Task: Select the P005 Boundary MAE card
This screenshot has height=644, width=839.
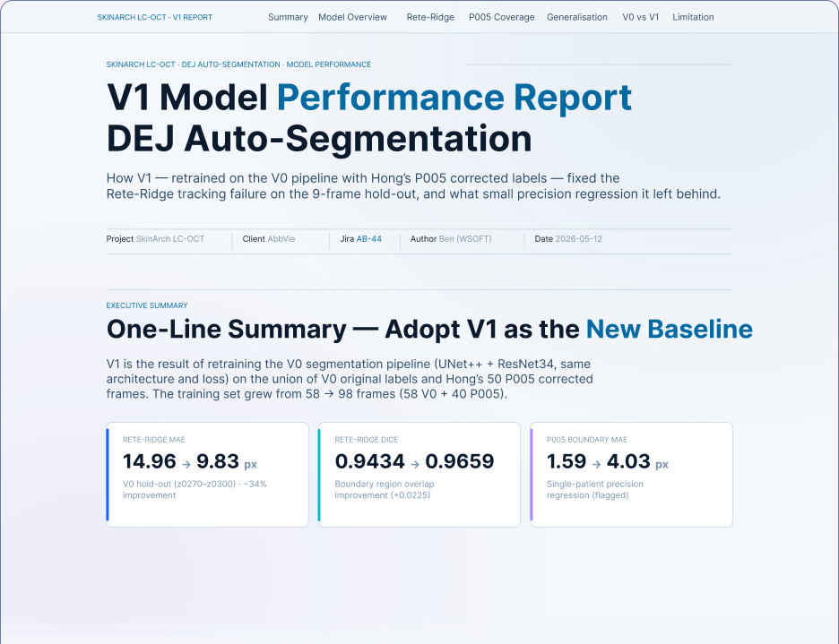Action: [631, 475]
